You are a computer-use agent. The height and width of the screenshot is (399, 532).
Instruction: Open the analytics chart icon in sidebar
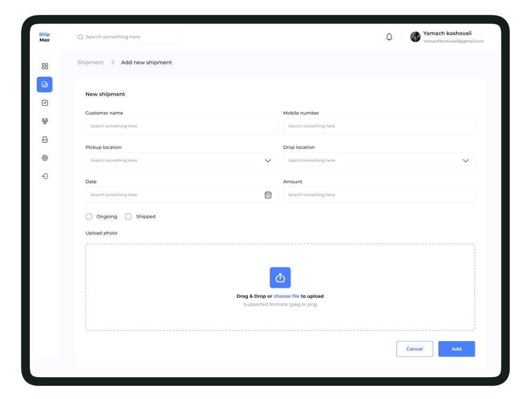45,103
